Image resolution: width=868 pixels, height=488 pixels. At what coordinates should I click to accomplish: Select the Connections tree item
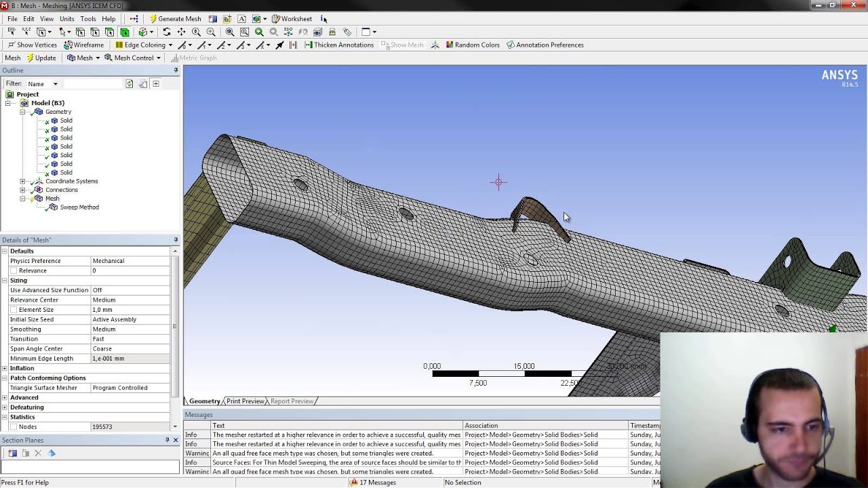pos(61,190)
